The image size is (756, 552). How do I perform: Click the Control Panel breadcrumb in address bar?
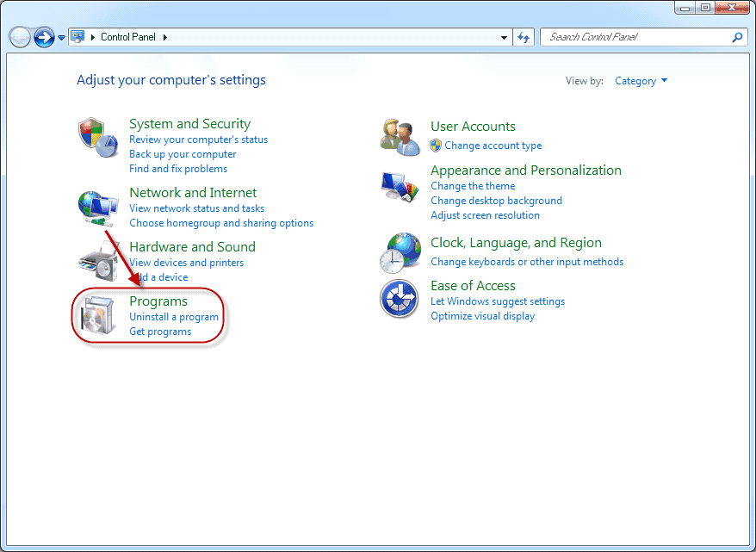[x=127, y=38]
